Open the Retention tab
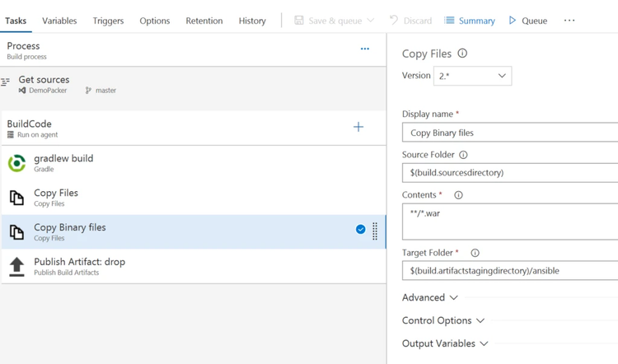Image resolution: width=618 pixels, height=364 pixels. tap(204, 21)
